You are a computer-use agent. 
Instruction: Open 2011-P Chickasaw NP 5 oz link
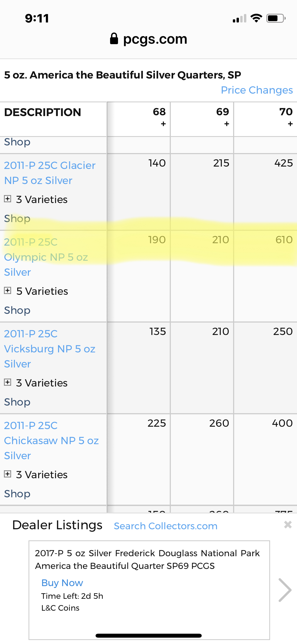[x=51, y=440]
